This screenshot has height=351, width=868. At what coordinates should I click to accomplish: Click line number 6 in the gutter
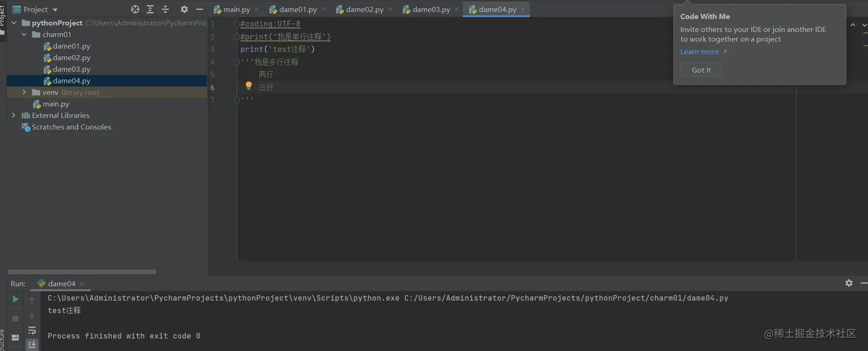point(212,87)
